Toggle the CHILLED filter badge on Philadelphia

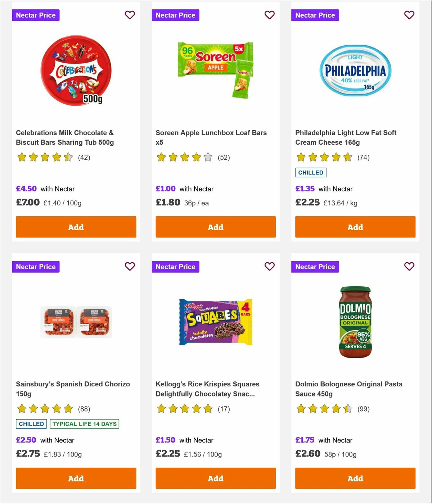click(311, 172)
